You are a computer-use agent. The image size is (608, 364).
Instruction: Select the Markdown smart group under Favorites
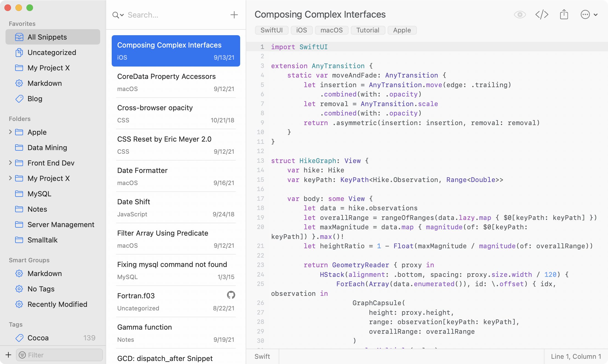coord(45,83)
